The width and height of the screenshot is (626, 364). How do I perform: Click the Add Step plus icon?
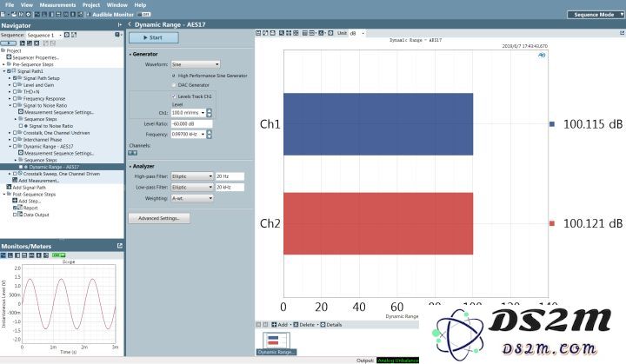tap(15, 201)
